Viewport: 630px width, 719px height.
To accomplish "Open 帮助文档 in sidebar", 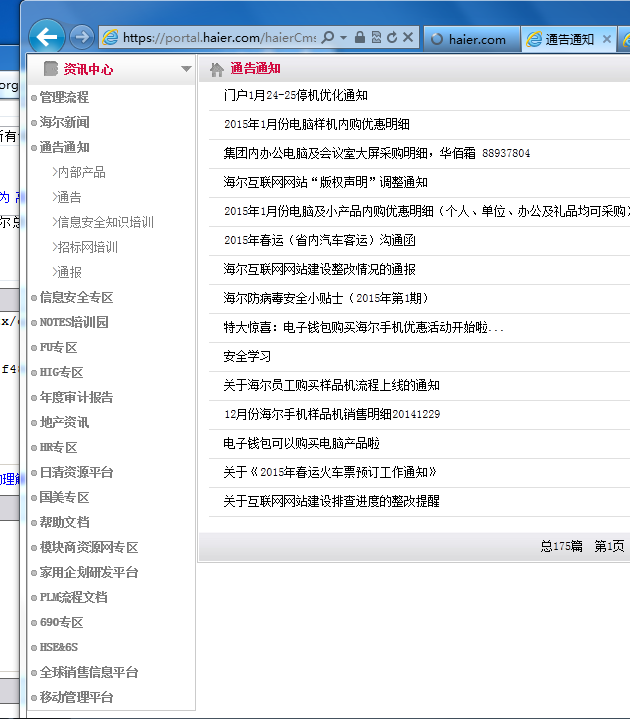I will (x=64, y=522).
